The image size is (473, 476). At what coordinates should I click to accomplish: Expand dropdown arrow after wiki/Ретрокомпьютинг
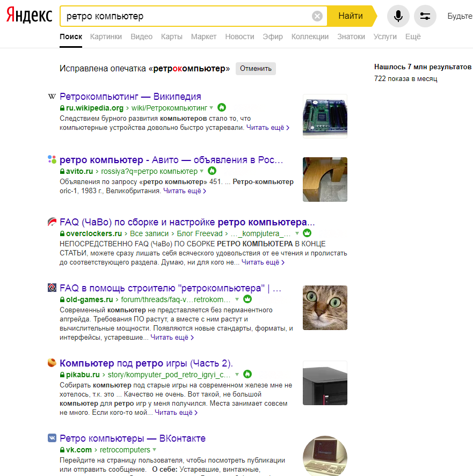point(212,108)
